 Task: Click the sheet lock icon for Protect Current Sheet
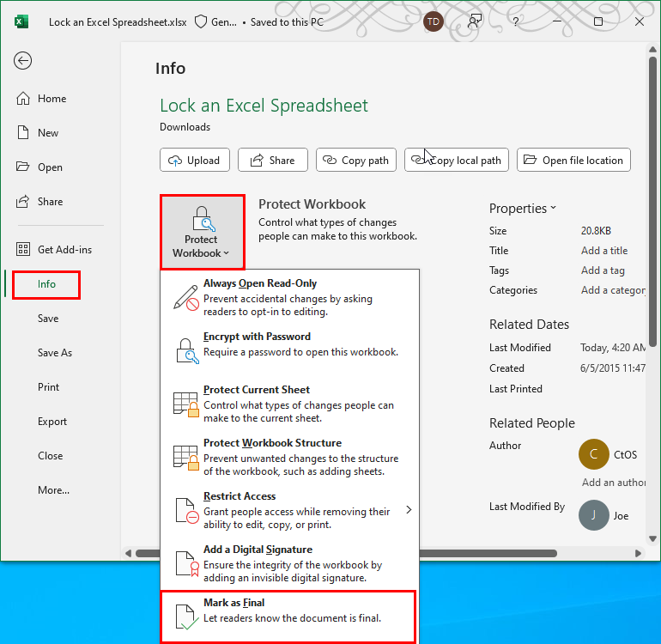(186, 404)
